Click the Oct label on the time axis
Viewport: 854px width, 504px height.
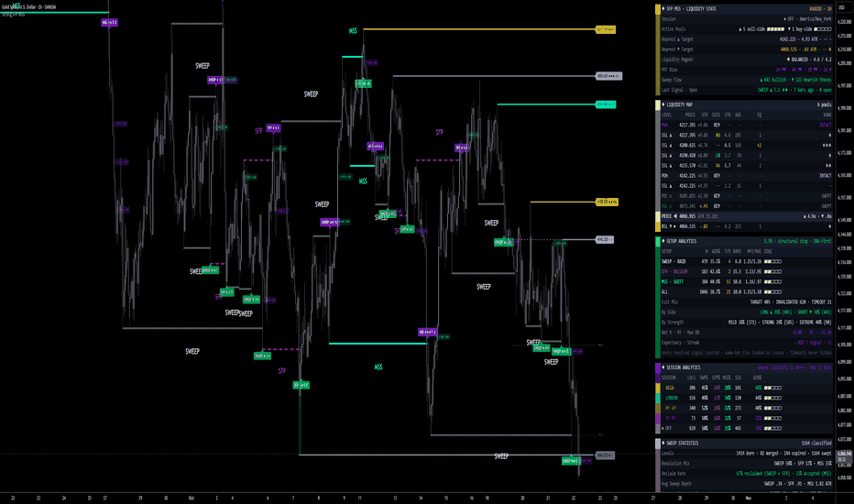(x=192, y=498)
